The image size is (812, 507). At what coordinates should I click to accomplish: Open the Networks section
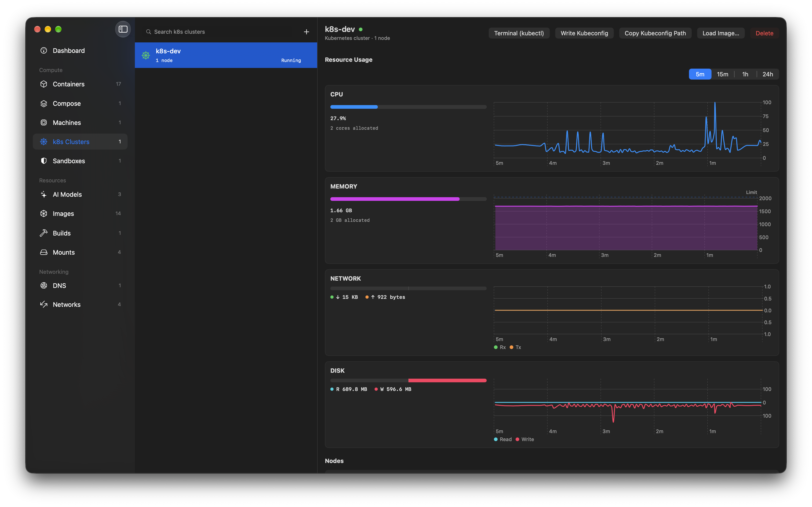(x=80, y=305)
